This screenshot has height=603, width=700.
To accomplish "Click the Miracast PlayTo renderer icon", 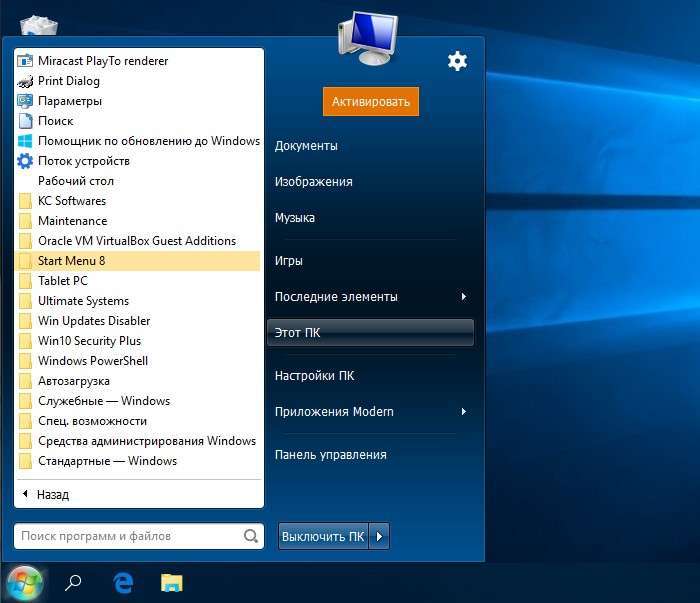I will tap(25, 61).
